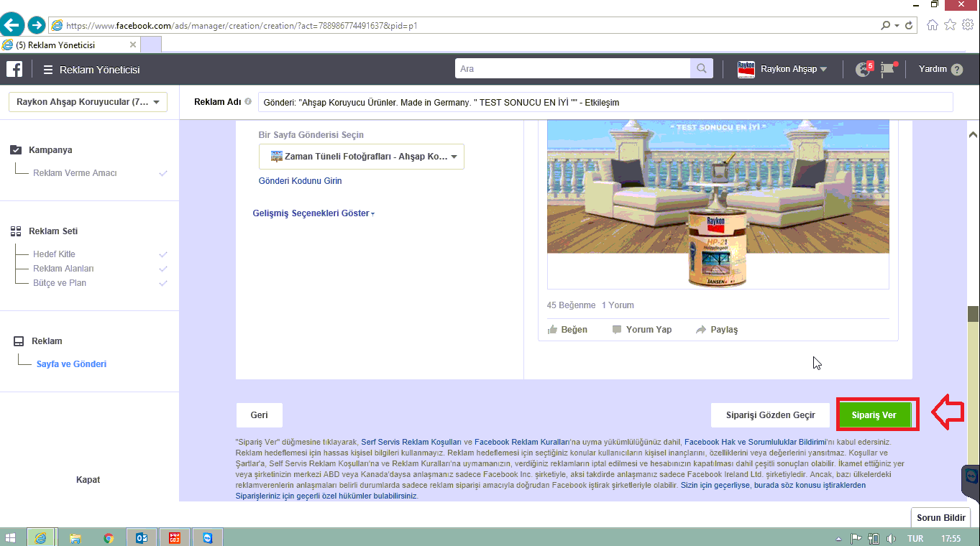Image resolution: width=980 pixels, height=546 pixels.
Task: Open the Reklam Yöneticisi hamburger menu
Action: tap(48, 70)
